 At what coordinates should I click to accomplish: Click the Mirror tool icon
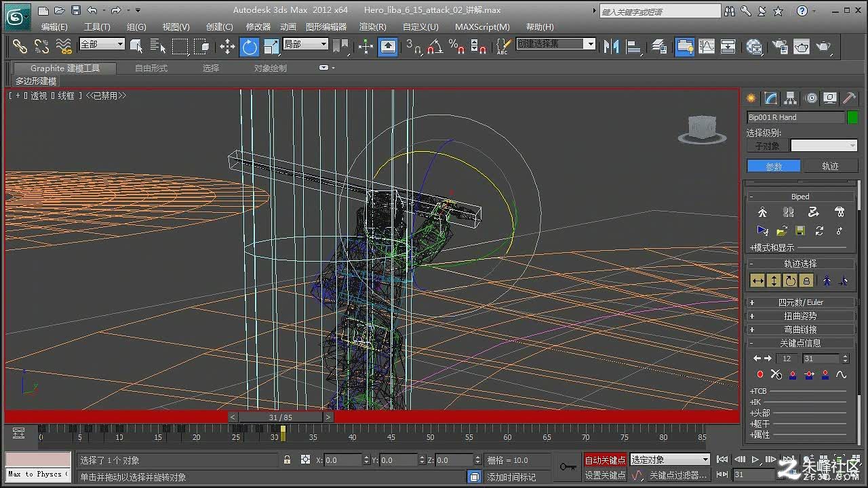(x=612, y=46)
